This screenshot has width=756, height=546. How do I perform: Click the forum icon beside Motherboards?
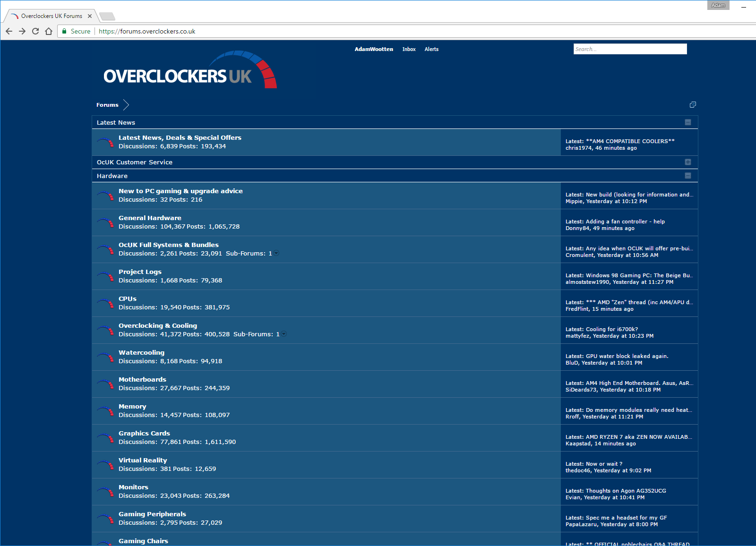(x=105, y=384)
